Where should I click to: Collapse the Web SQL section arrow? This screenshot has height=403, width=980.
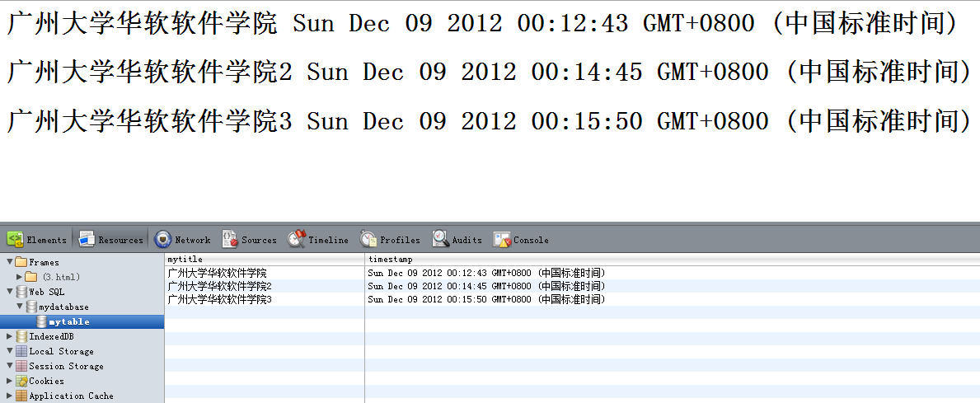coord(10,292)
